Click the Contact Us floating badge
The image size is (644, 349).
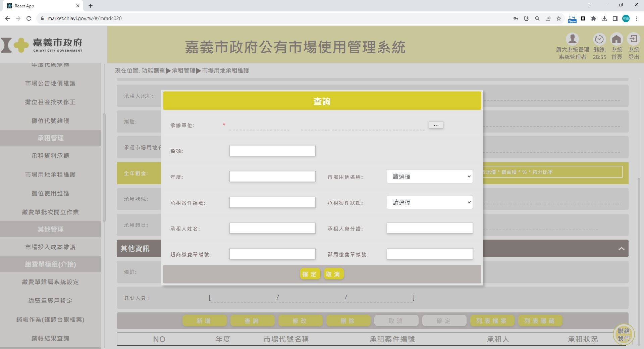pos(624,334)
